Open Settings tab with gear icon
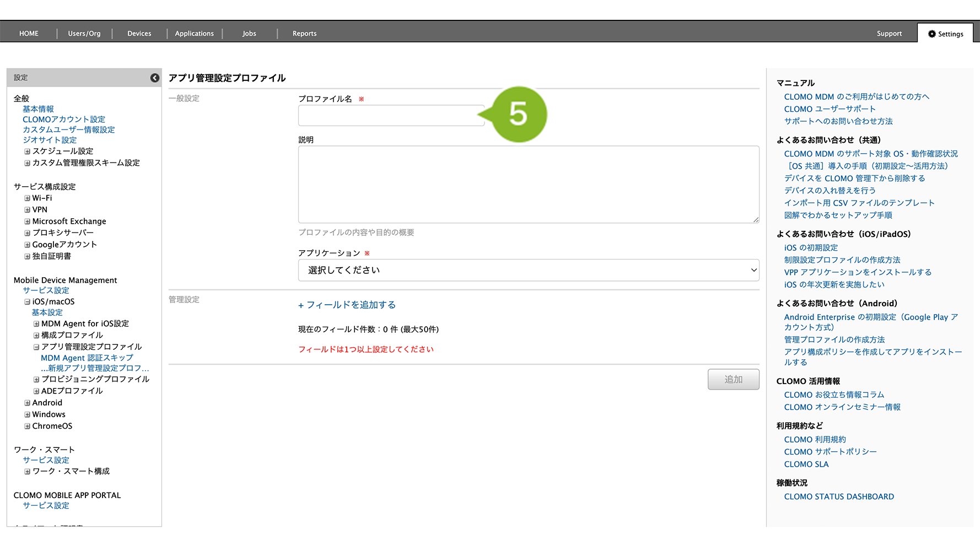Screen dimensions: 980x551 945,34
